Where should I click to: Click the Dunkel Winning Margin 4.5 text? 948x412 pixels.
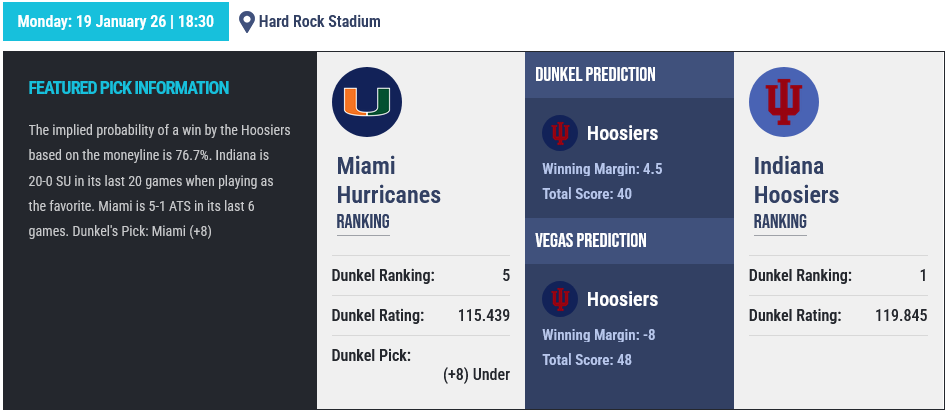(602, 169)
